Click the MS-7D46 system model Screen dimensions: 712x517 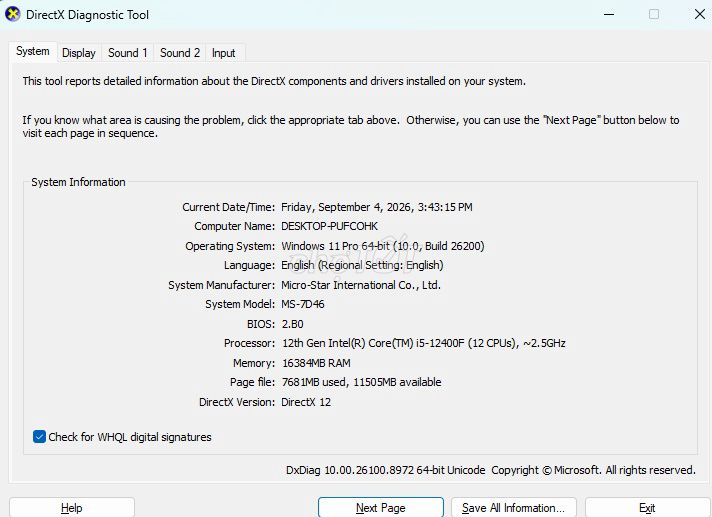coord(303,304)
